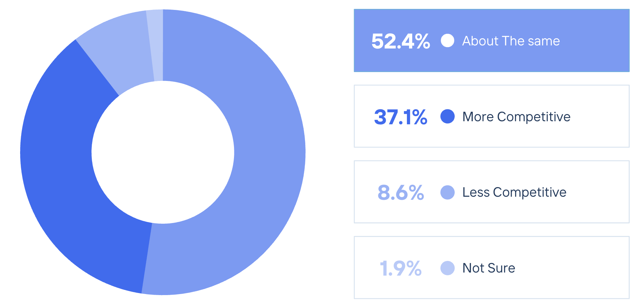Viewport: 644px width, 306px height.
Task: Click the Not Sure label
Action: coord(488,268)
